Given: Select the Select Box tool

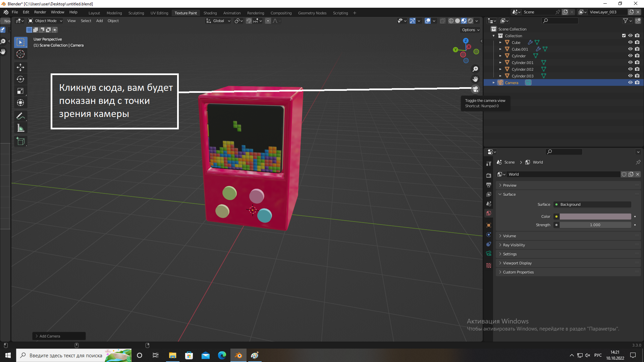Looking at the screenshot, I should coord(20,42).
